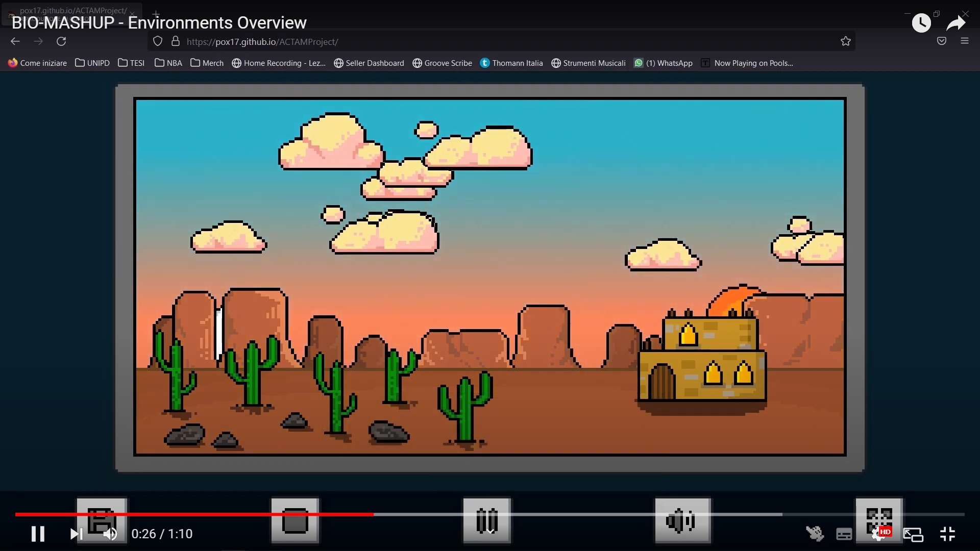Open the Thomann Italia bookmark
Image resolution: width=980 pixels, height=551 pixels.
pos(511,63)
